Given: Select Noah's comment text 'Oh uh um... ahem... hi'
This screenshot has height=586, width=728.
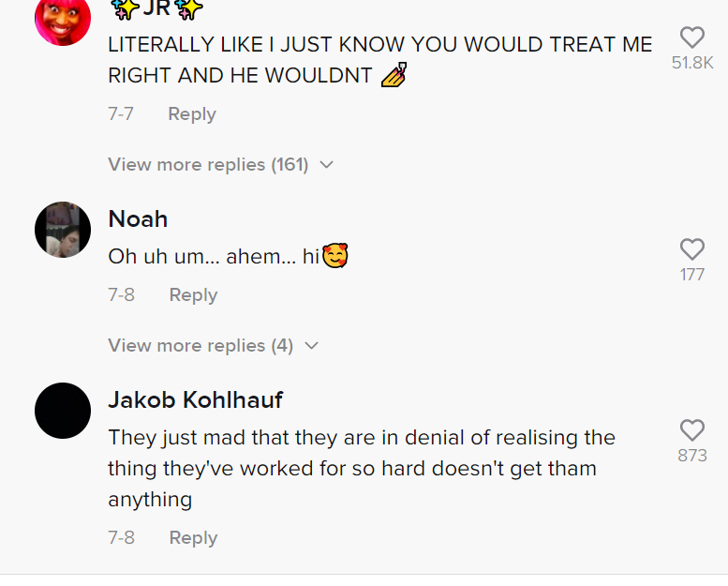Looking at the screenshot, I should coord(214,256).
